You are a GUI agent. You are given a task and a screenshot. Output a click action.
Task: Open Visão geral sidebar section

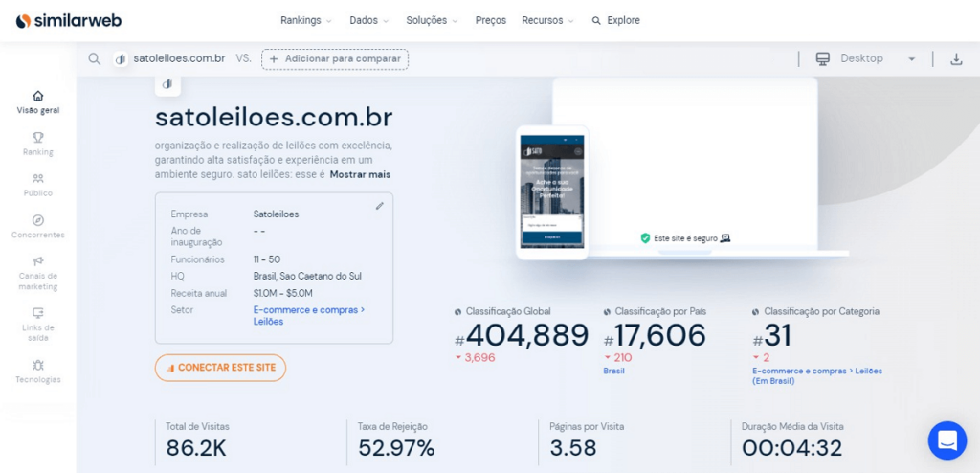coord(38,101)
